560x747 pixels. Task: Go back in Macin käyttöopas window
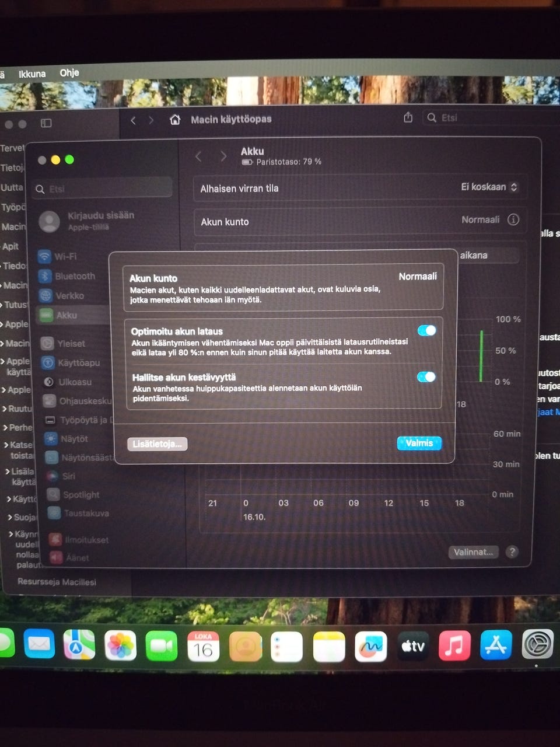(x=133, y=120)
